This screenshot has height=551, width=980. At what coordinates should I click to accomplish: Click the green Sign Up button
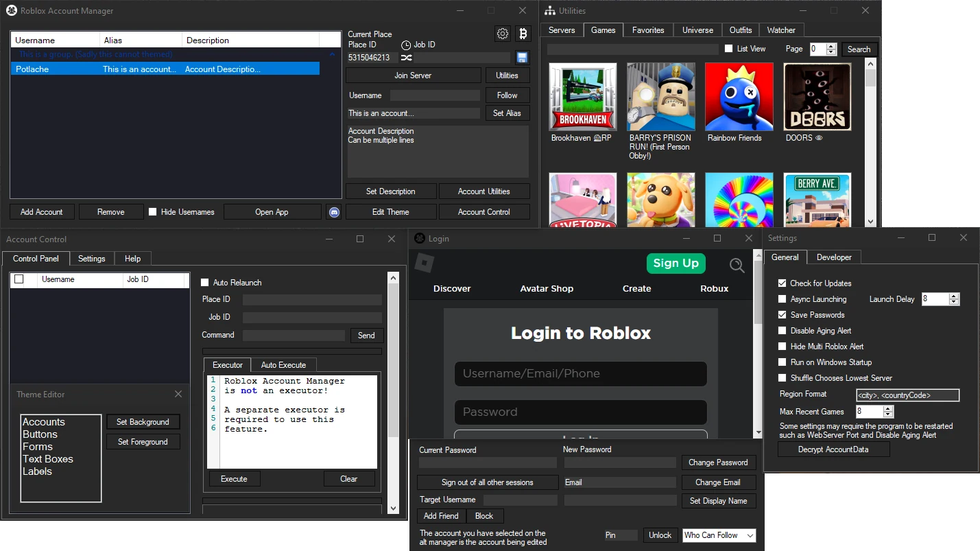pyautogui.click(x=676, y=263)
